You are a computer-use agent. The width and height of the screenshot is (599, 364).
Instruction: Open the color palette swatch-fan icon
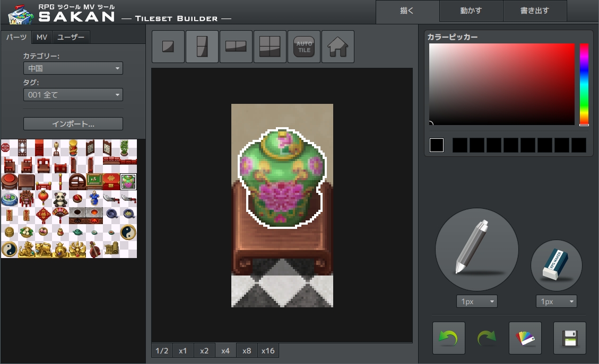[x=525, y=338]
